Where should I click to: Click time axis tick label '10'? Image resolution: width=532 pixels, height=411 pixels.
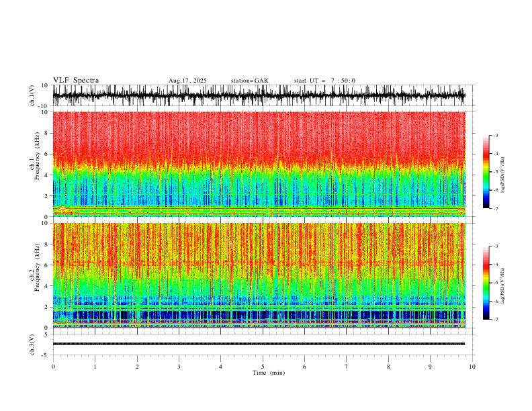click(472, 367)
